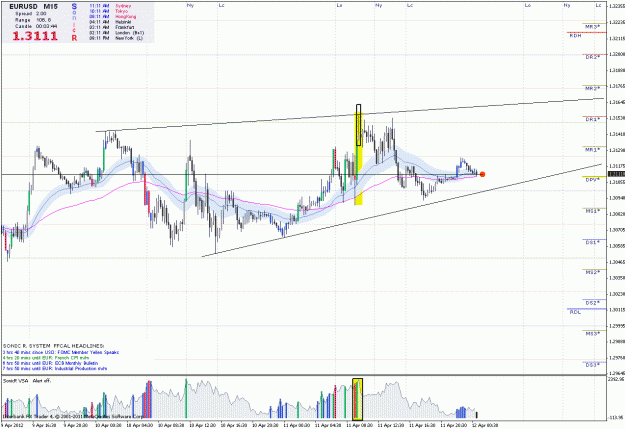Click the 10 Apr 12:00 time axis label
625x429 pixels.
click(201, 425)
